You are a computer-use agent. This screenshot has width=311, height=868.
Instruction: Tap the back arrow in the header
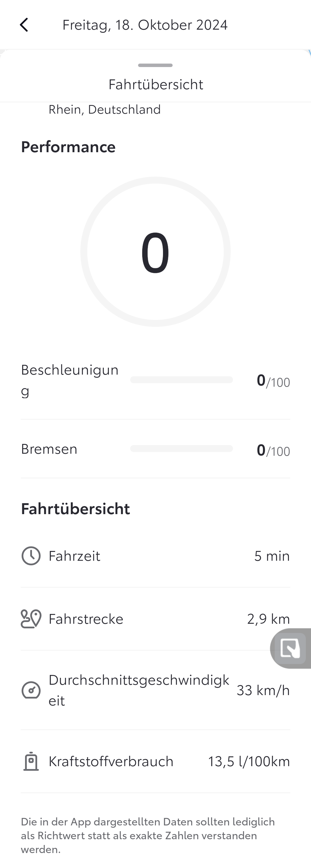[24, 25]
